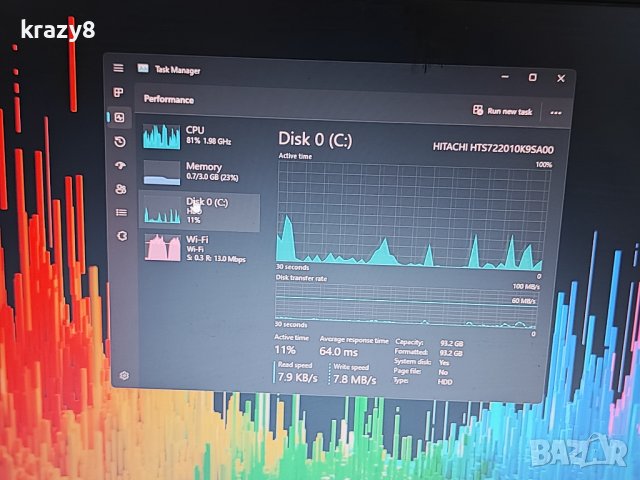The image size is (640, 480).
Task: Open the Services page icon
Action: pos(122,236)
